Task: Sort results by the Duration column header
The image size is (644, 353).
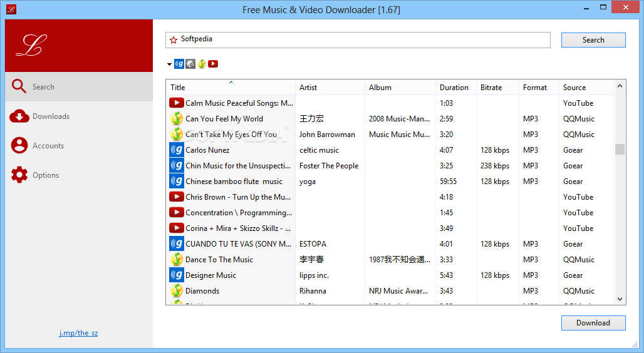Action: coord(454,88)
